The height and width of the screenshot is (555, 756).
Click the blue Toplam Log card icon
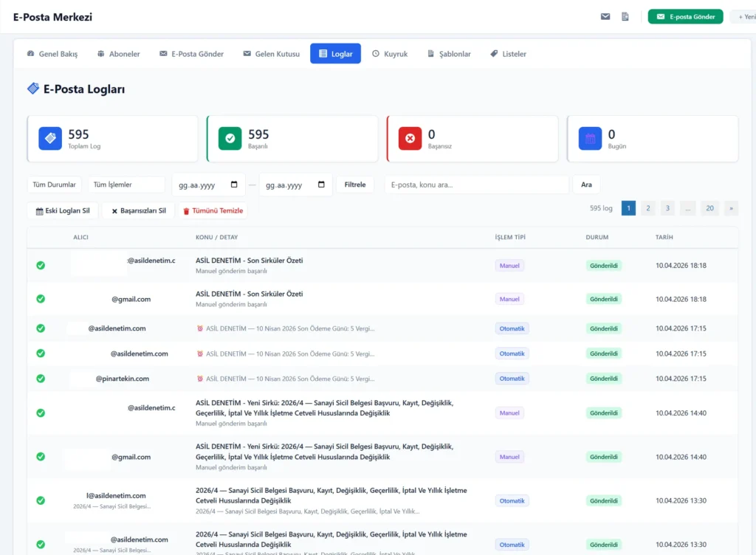click(x=50, y=139)
